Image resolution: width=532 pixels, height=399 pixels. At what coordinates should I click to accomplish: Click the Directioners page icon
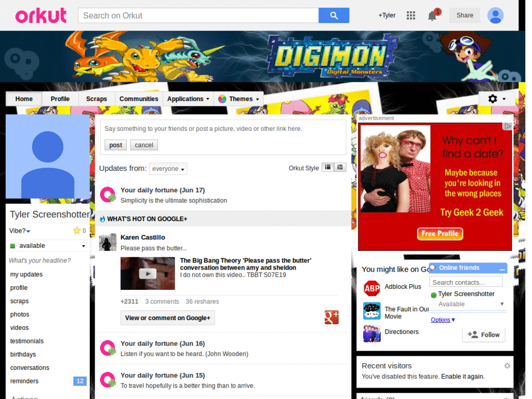pos(372,334)
